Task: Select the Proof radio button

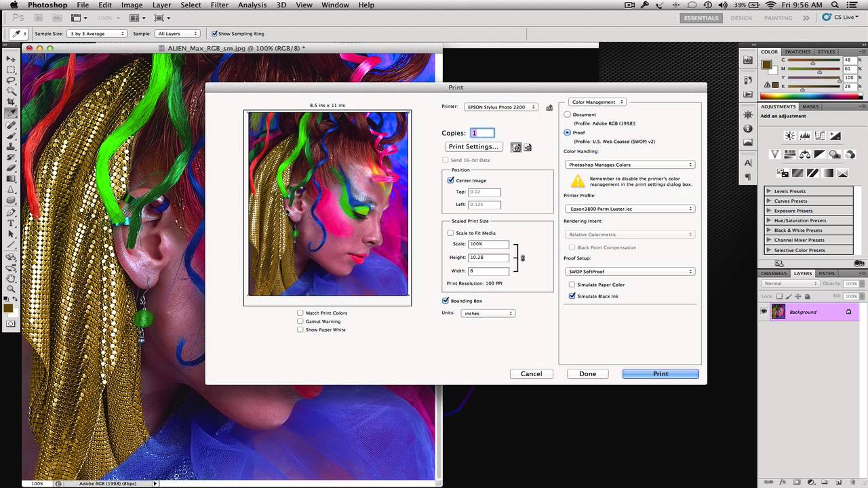Action: [568, 133]
